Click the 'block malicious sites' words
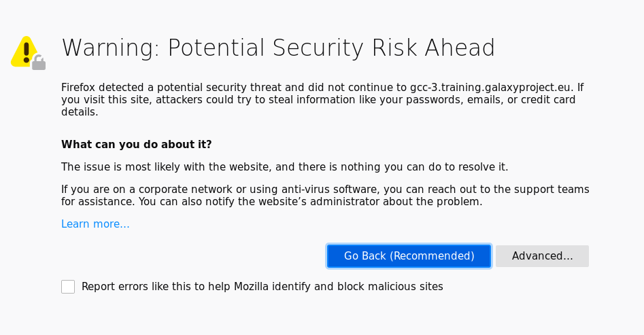The height and width of the screenshot is (335, 644). click(390, 287)
